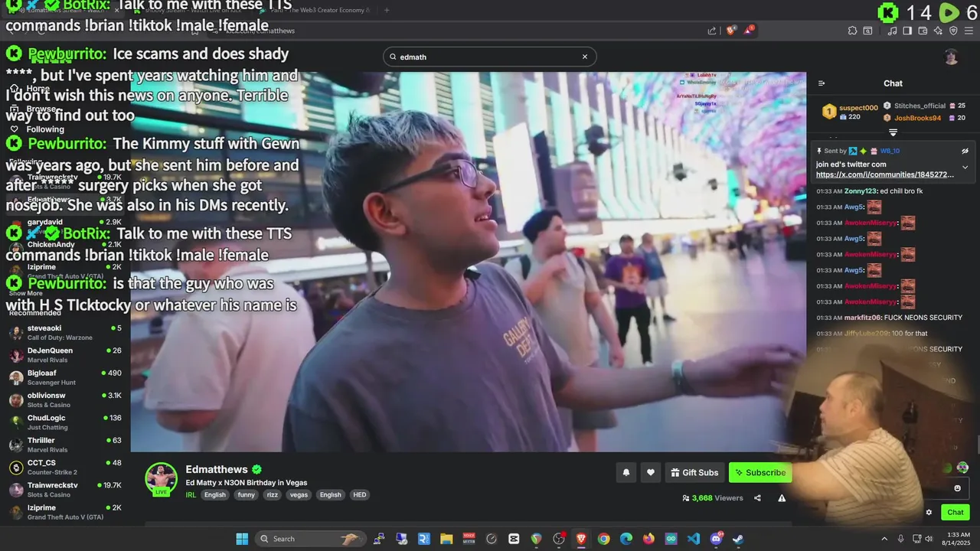Open the Windows Start menu
The width and height of the screenshot is (980, 551).
click(242, 539)
